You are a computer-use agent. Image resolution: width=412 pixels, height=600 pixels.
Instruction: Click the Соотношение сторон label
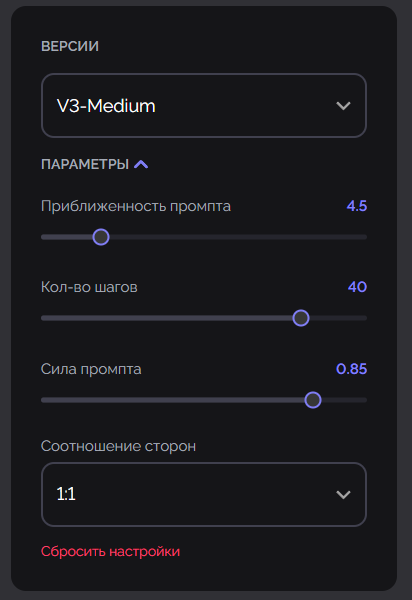point(118,446)
